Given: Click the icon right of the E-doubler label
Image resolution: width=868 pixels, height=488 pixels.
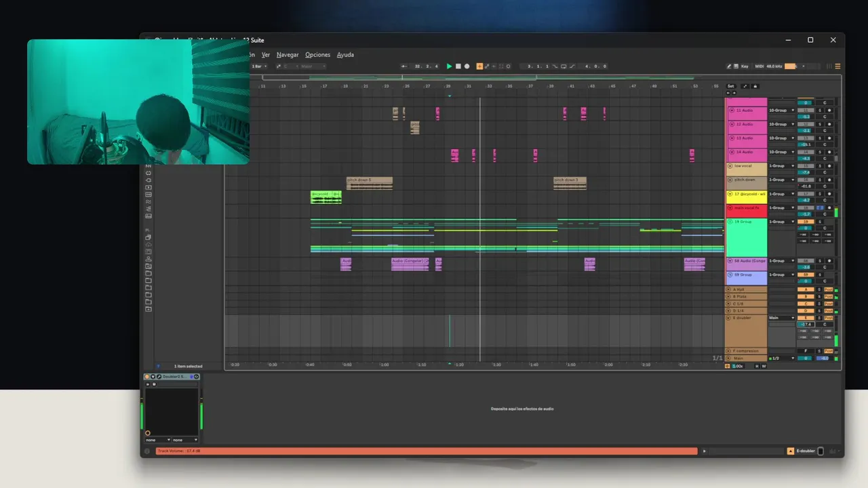Looking at the screenshot, I should point(821,451).
